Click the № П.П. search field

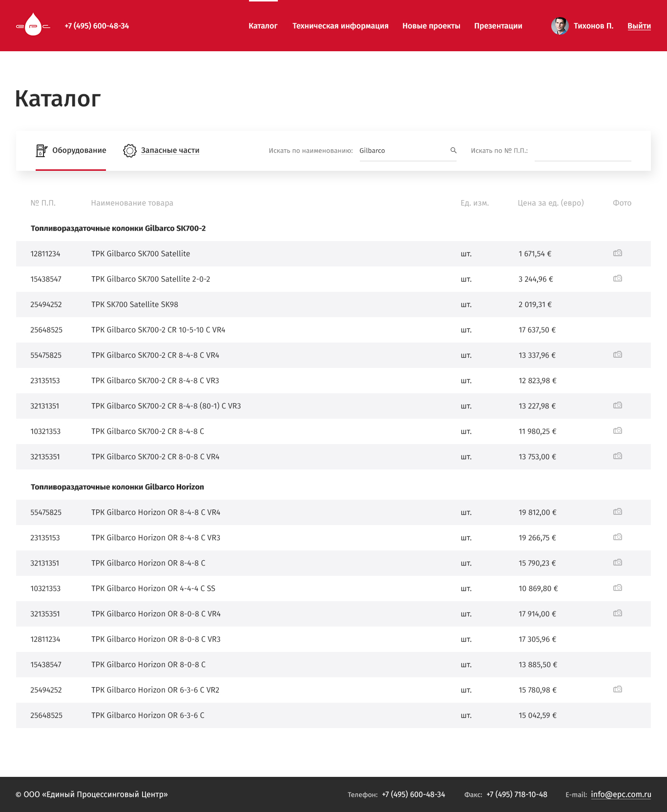583,151
